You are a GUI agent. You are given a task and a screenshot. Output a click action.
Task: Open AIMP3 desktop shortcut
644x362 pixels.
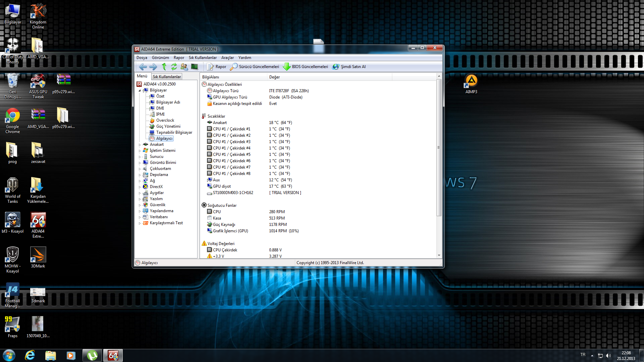(471, 84)
